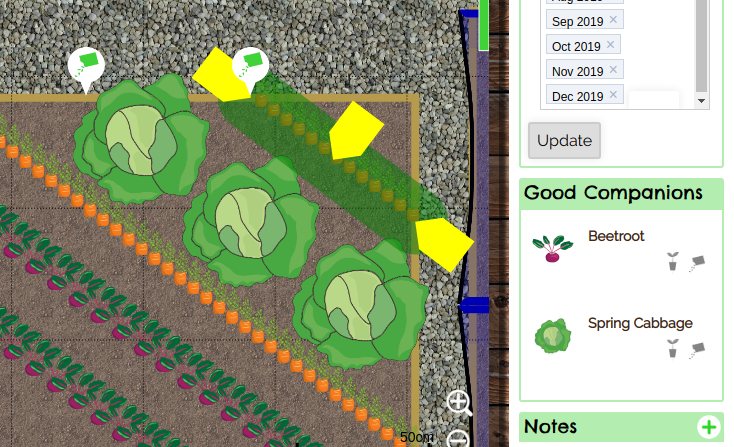
Task: Click the Update button
Action: pos(564,140)
